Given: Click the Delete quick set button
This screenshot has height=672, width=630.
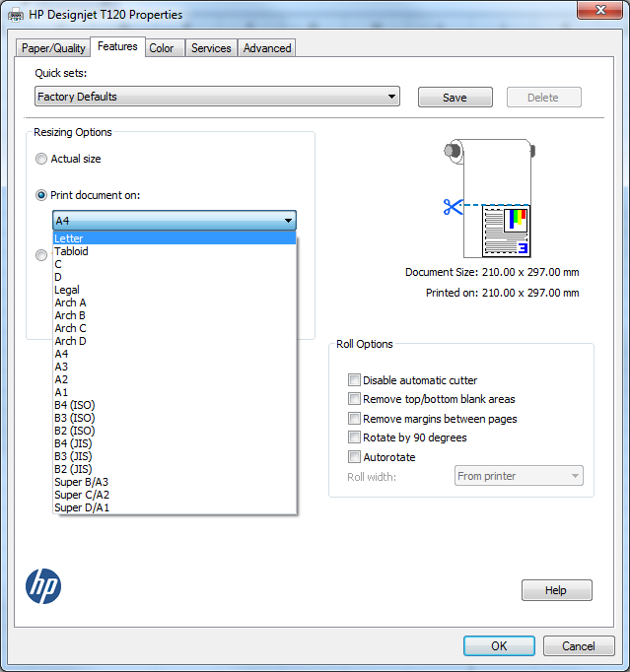Looking at the screenshot, I should tap(543, 98).
